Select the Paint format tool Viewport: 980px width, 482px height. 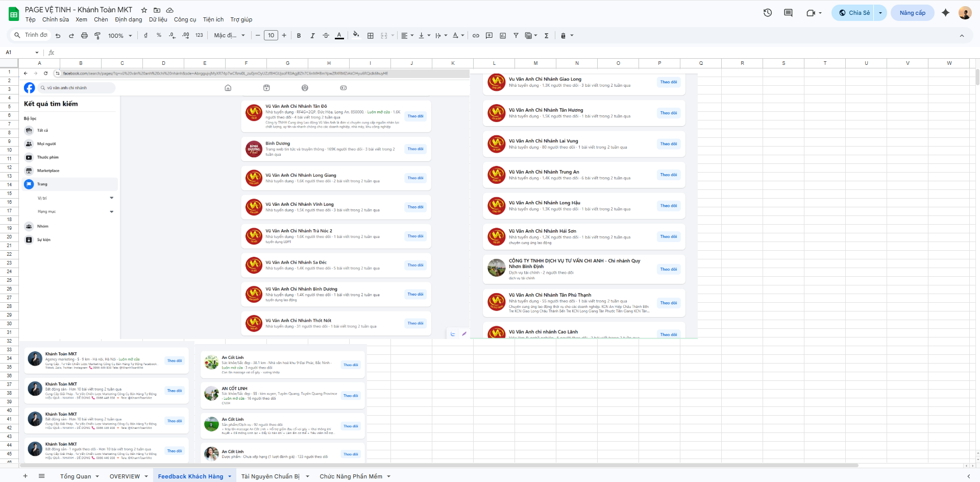(x=97, y=36)
